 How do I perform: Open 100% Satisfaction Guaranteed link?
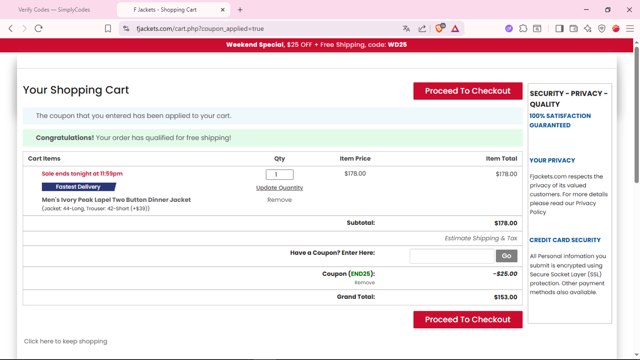560,120
